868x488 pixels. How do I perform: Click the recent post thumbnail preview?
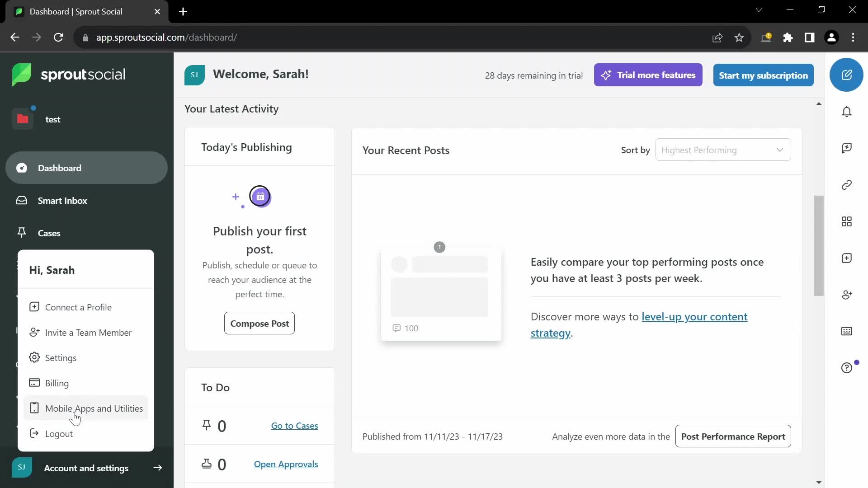(440, 292)
